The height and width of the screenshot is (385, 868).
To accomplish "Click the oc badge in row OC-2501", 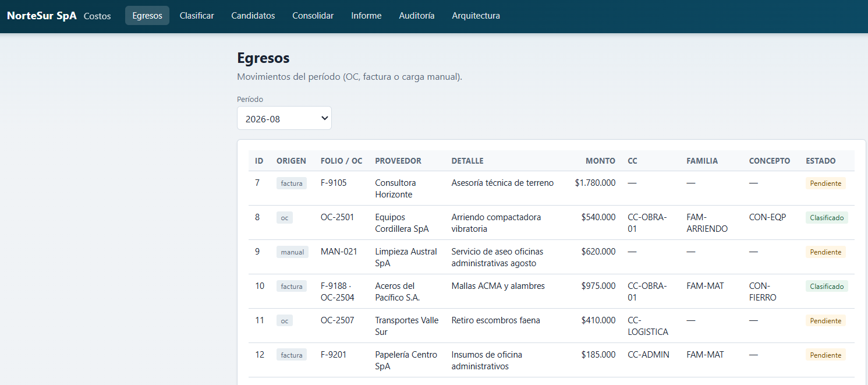I will [x=285, y=218].
